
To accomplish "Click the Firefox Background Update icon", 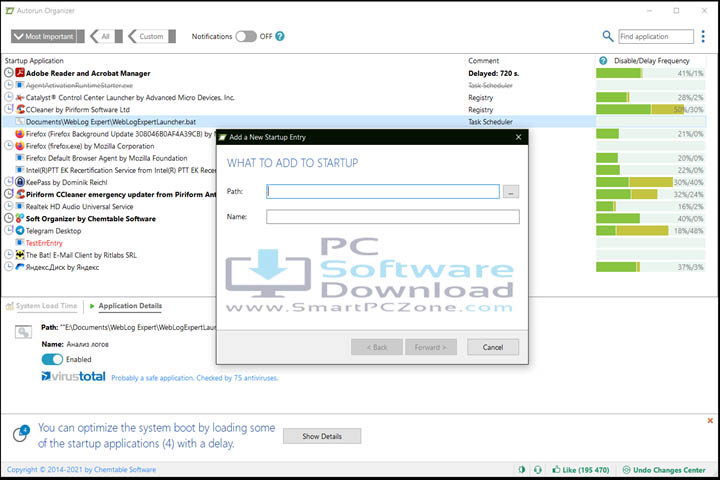I will [x=20, y=134].
